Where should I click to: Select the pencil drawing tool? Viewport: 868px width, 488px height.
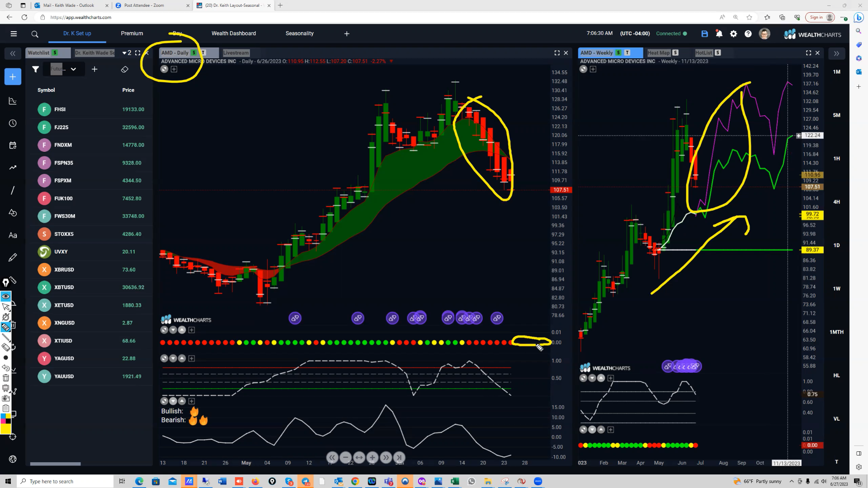click(x=13, y=258)
